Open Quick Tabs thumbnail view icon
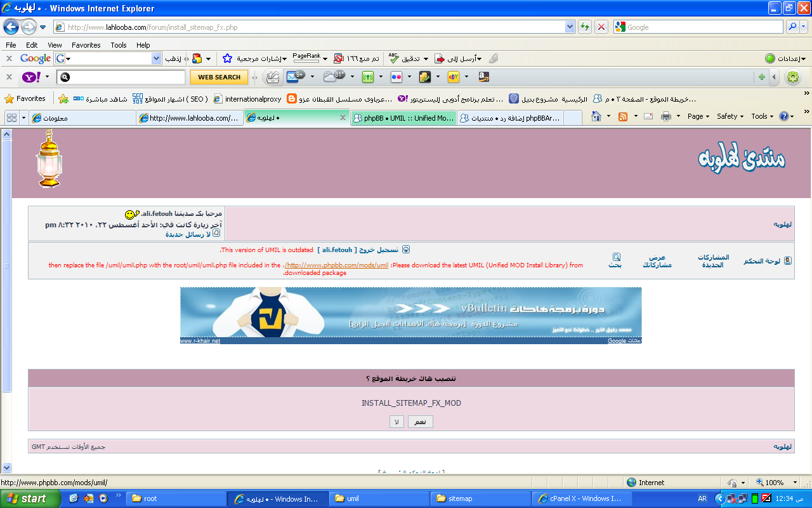Viewport: 812px width, 508px height. click(11, 118)
